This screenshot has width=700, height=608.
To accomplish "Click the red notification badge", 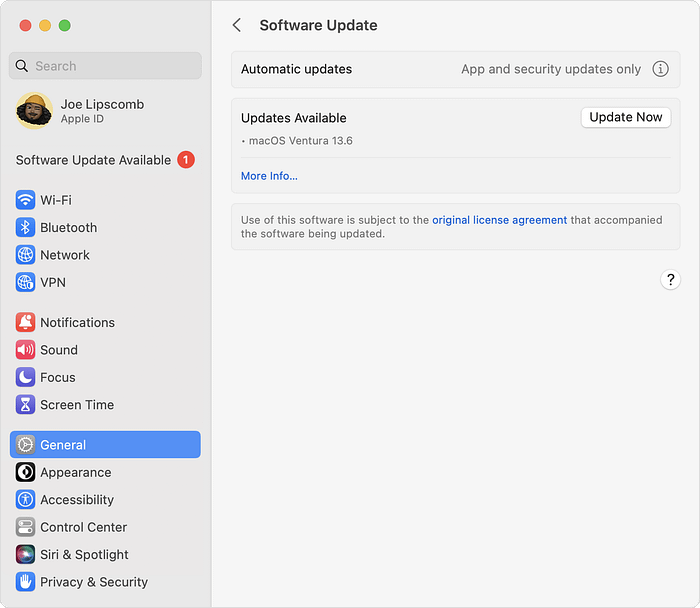I will click(186, 160).
